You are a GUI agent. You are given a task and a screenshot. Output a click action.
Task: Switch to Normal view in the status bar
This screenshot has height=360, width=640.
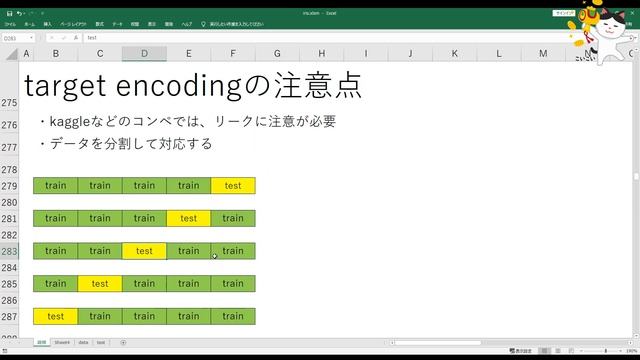(x=544, y=351)
